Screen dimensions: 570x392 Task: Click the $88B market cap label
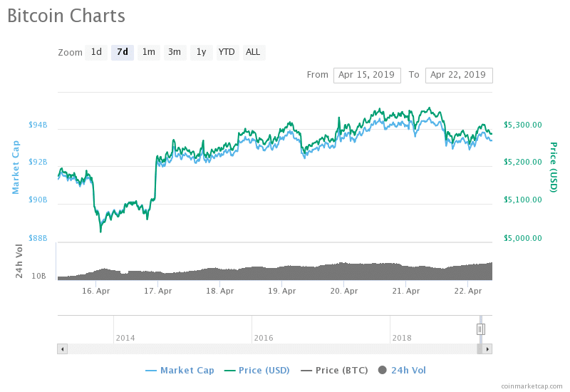[x=38, y=238]
